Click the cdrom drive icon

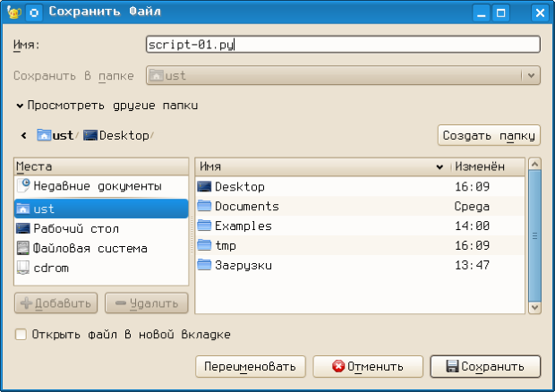23,268
